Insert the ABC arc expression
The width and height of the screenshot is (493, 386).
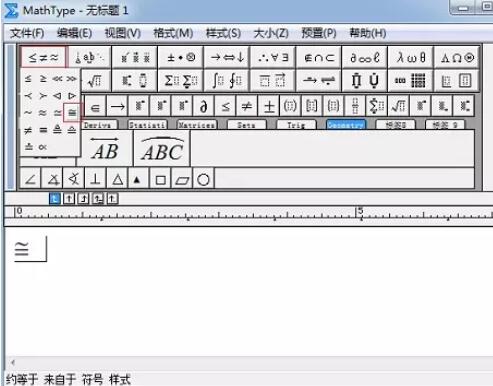[162, 148]
